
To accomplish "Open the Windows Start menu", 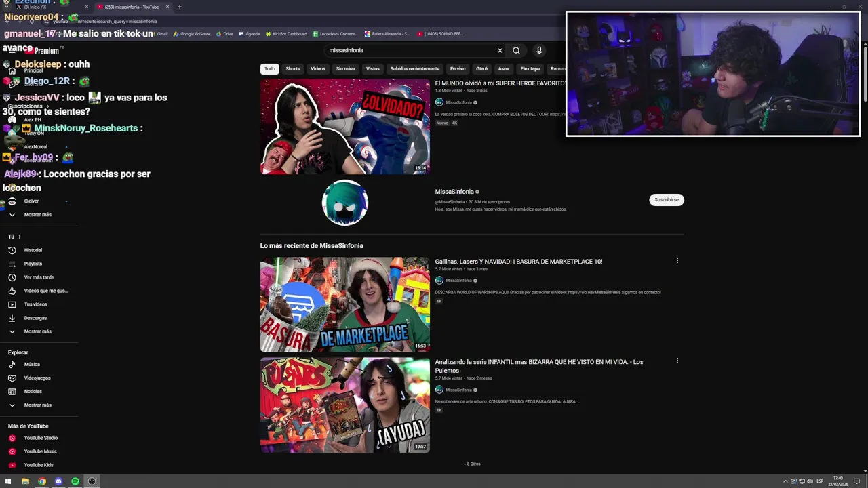I will (x=8, y=481).
